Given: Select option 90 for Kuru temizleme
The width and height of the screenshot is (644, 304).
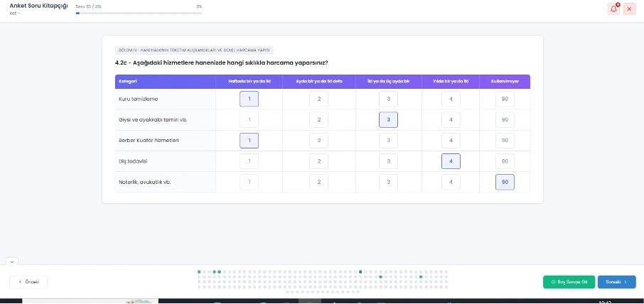Looking at the screenshot, I should tap(505, 99).
